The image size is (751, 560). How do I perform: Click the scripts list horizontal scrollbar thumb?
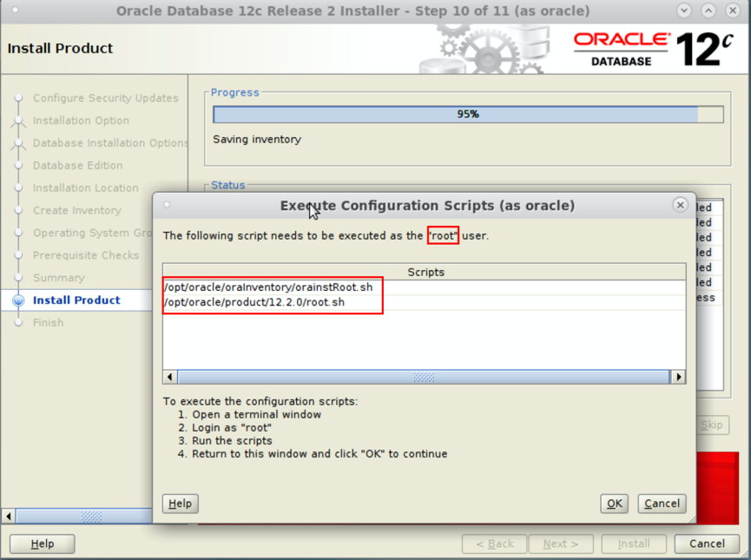coord(424,377)
